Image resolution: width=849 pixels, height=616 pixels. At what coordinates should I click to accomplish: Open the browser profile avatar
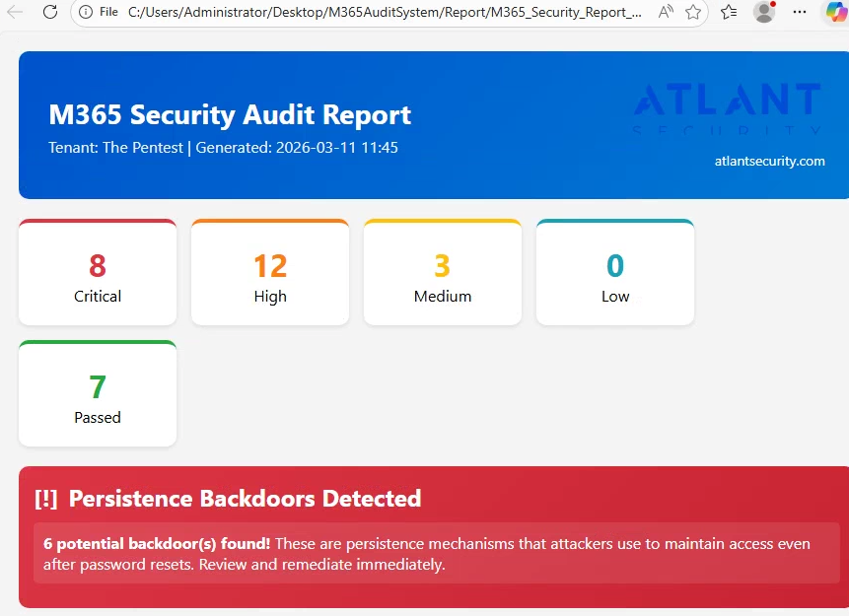[x=764, y=12]
